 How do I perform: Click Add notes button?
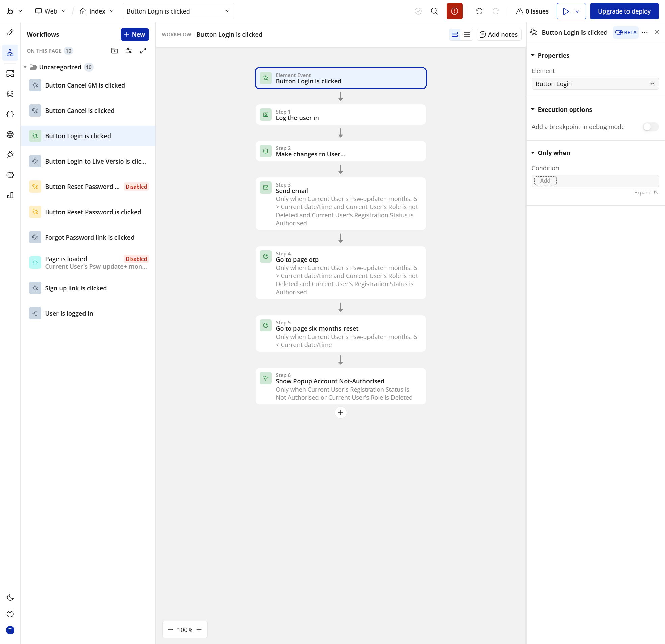[x=499, y=34]
